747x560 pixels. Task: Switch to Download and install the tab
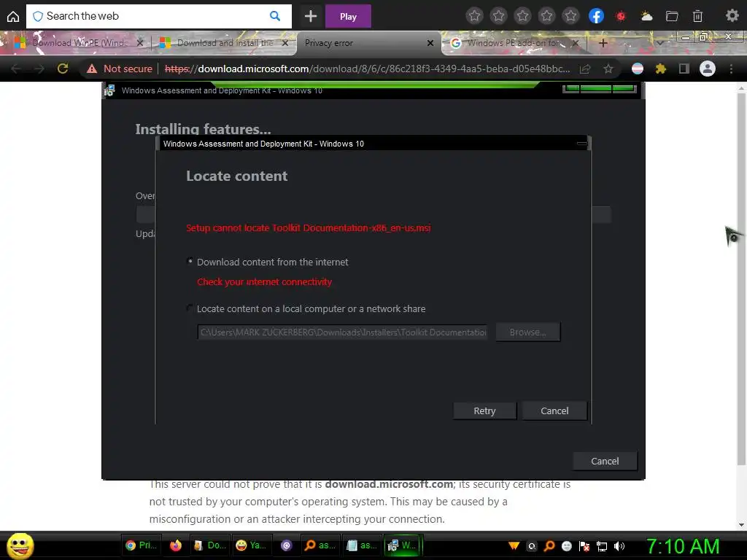coord(224,43)
